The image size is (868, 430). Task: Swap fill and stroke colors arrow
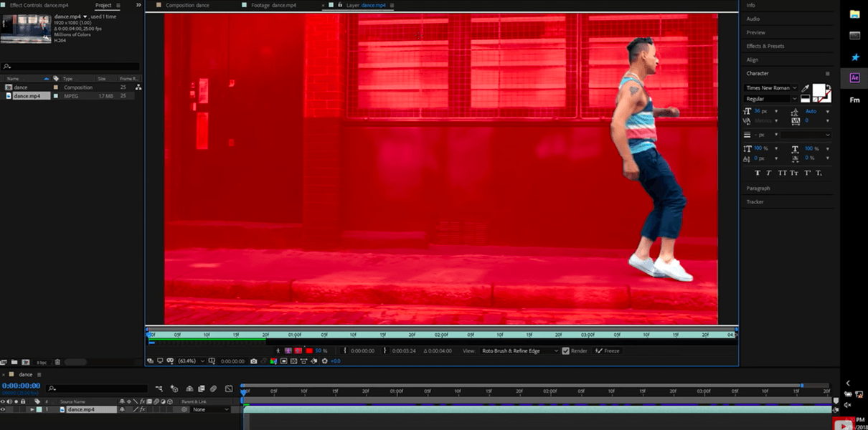point(829,87)
